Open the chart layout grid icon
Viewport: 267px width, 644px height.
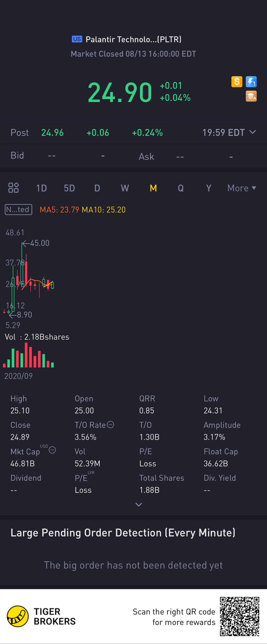point(14,188)
